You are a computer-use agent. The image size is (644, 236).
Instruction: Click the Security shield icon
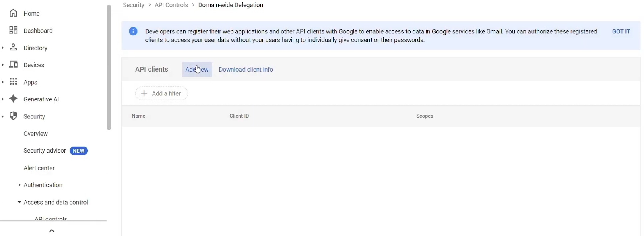pos(13,116)
